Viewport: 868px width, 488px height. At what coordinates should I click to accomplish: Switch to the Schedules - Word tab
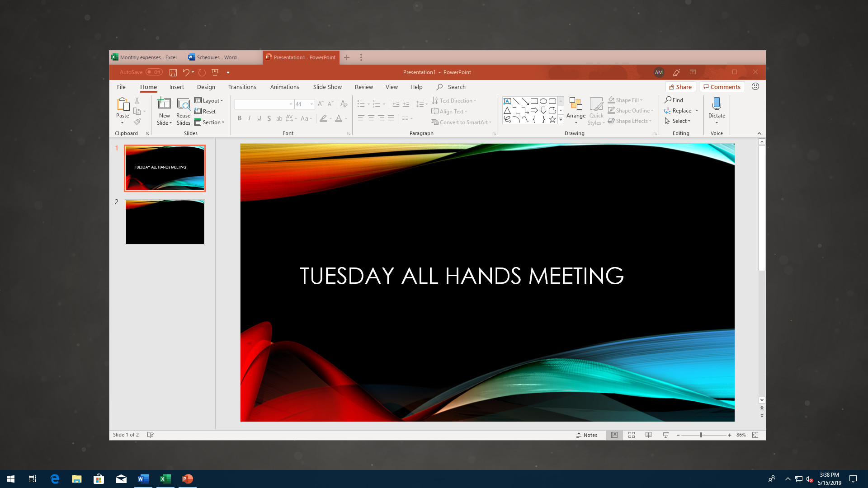(x=217, y=57)
